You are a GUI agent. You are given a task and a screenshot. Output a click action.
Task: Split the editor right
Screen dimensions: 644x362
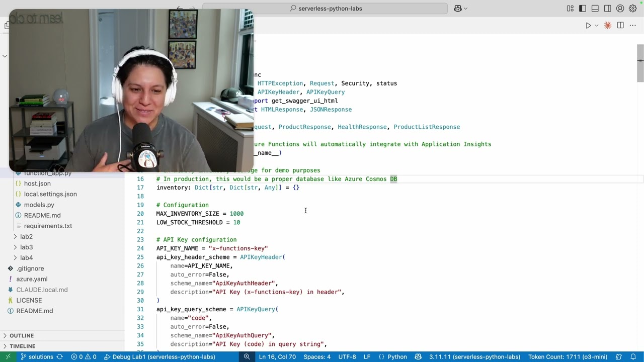click(x=620, y=26)
